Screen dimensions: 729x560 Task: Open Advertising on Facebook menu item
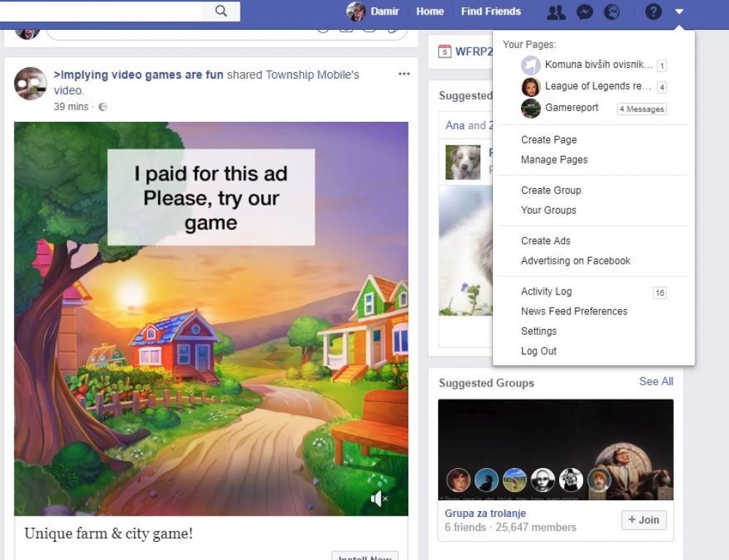pyautogui.click(x=576, y=261)
